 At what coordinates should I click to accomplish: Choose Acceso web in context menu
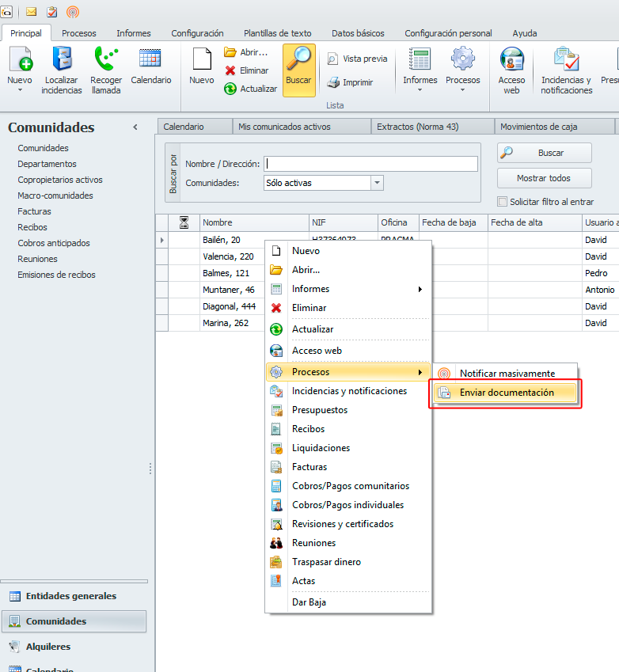click(x=348, y=351)
